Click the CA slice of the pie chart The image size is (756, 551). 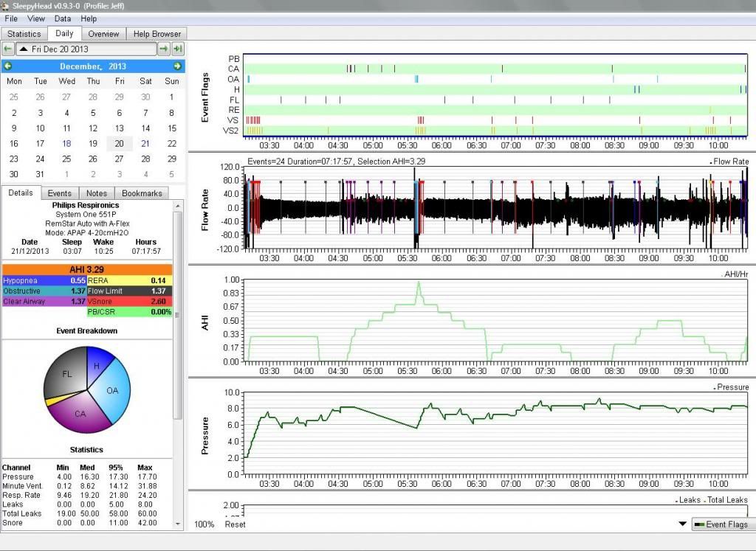[80, 413]
